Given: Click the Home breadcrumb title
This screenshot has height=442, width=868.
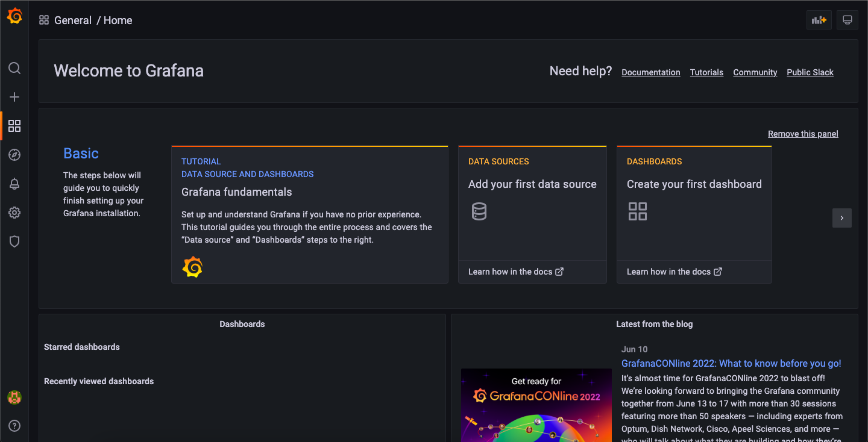Looking at the screenshot, I should [118, 20].
